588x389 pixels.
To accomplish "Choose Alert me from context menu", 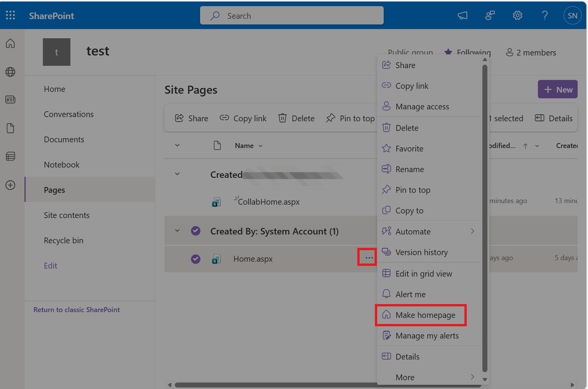I will [429, 295].
